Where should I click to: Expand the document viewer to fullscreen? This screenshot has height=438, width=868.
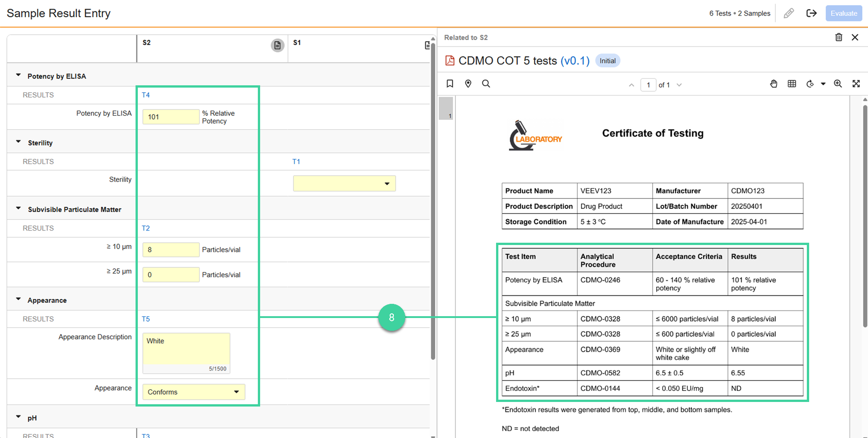[x=856, y=83]
